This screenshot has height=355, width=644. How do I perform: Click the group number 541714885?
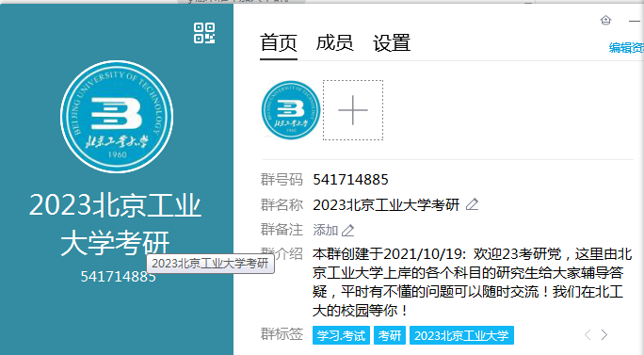click(x=350, y=180)
